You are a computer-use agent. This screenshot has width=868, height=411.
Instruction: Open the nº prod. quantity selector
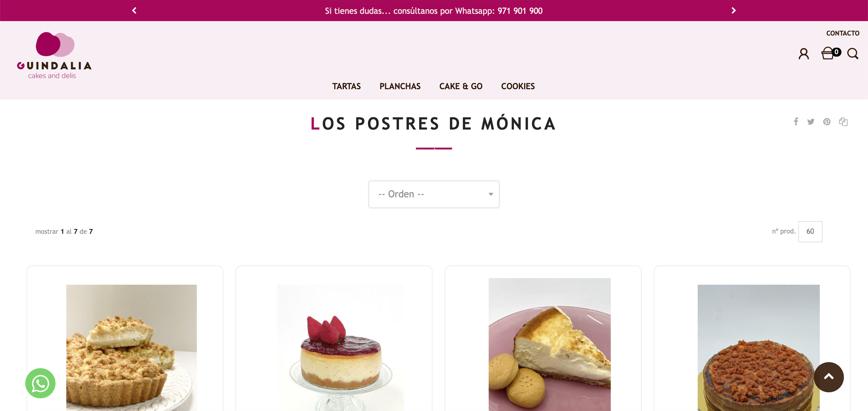[x=810, y=231]
